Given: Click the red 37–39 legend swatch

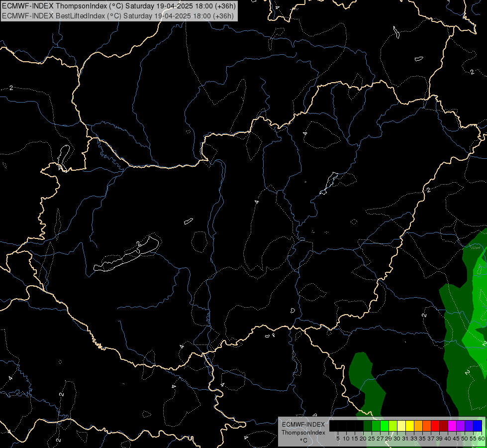Looking at the screenshot, I should (435, 426).
